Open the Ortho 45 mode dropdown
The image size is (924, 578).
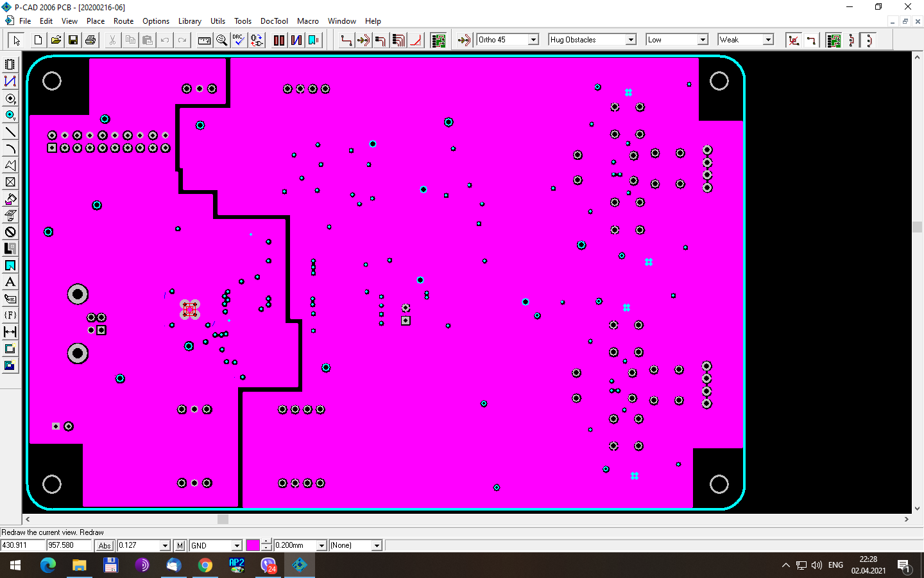[533, 40]
